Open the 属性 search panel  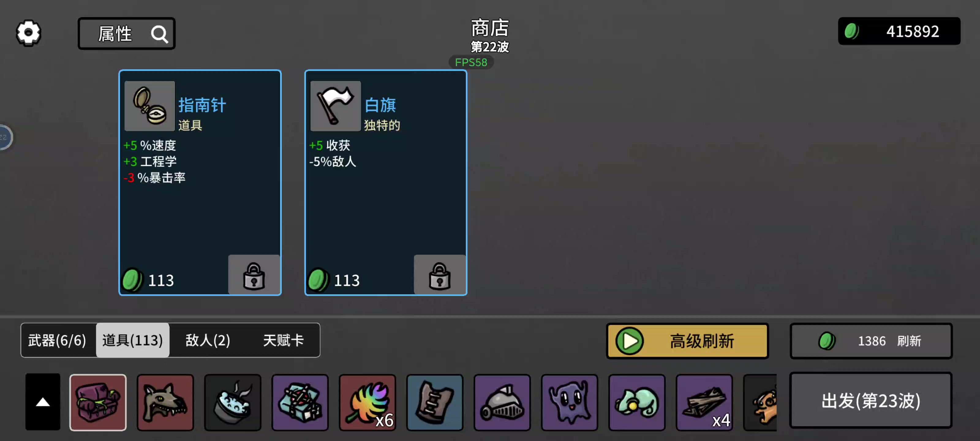click(x=126, y=33)
